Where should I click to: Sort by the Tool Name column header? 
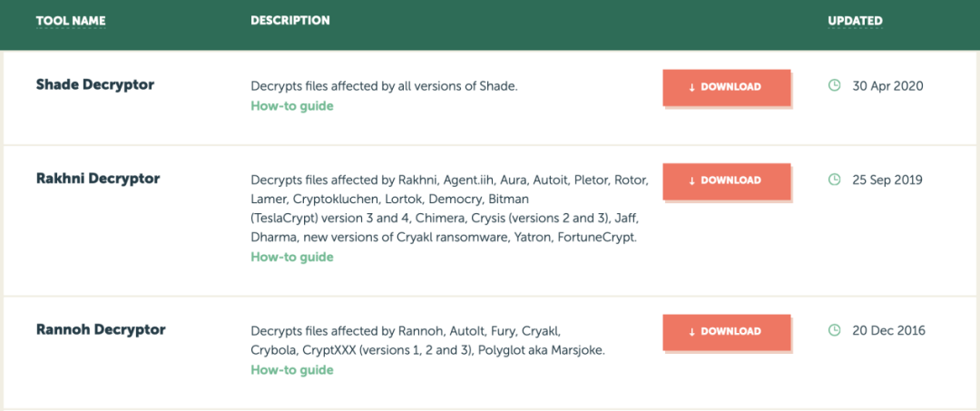(71, 21)
